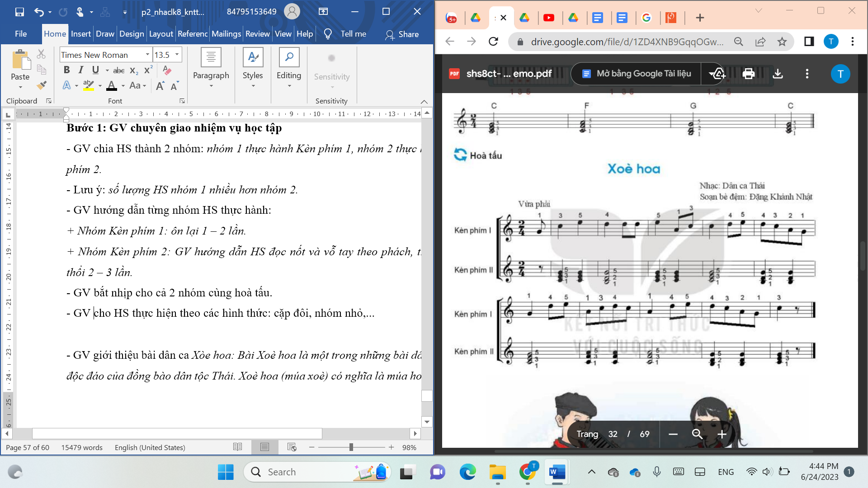Click the Redo icon in Word toolbar
The height and width of the screenshot is (488, 868).
pos(63,12)
